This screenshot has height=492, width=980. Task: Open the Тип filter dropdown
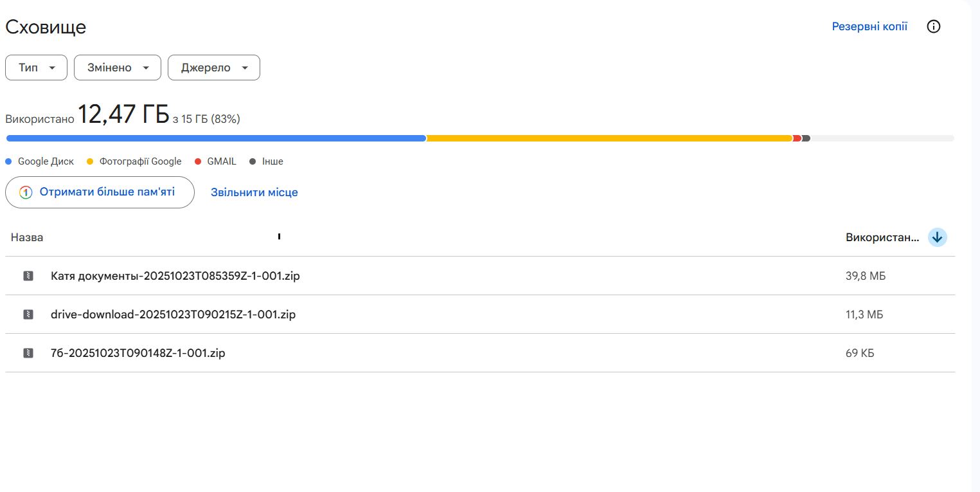click(x=36, y=68)
